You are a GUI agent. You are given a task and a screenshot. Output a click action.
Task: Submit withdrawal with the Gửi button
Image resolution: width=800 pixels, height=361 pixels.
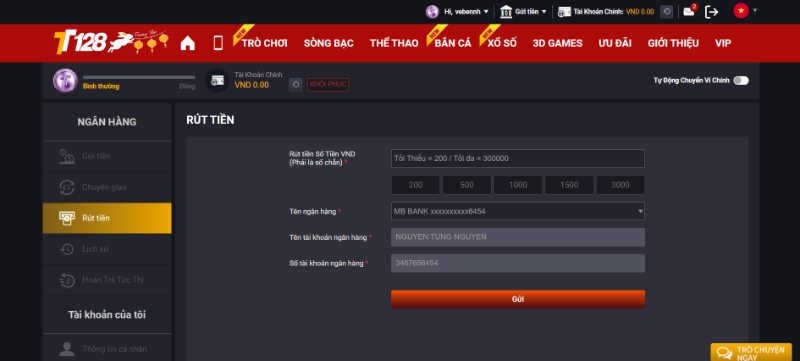[518, 299]
